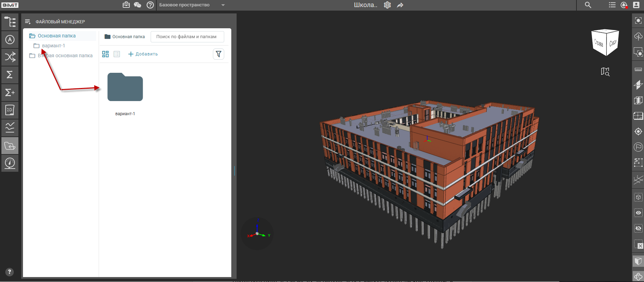Open the Базовое пространство dropdown

tap(192, 5)
